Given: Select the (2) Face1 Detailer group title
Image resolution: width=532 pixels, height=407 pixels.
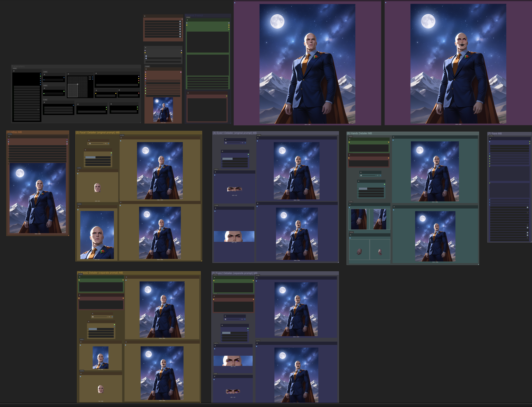Looking at the screenshot, I should (x=97, y=133).
